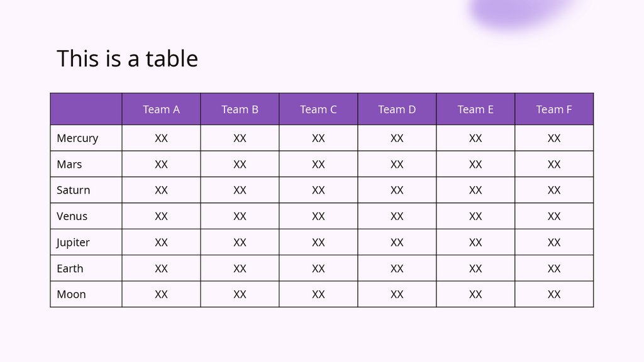Select the Mercury row label

pos(77,138)
